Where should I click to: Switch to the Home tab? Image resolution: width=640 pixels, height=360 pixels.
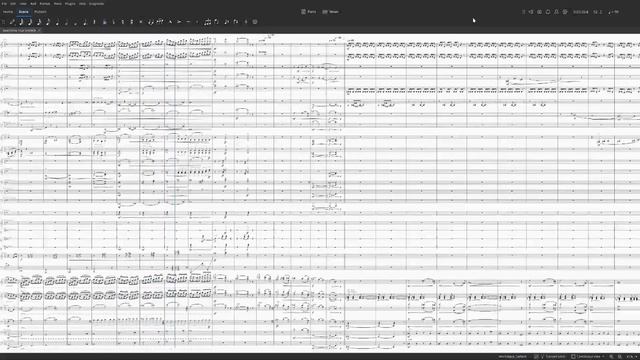tap(8, 12)
